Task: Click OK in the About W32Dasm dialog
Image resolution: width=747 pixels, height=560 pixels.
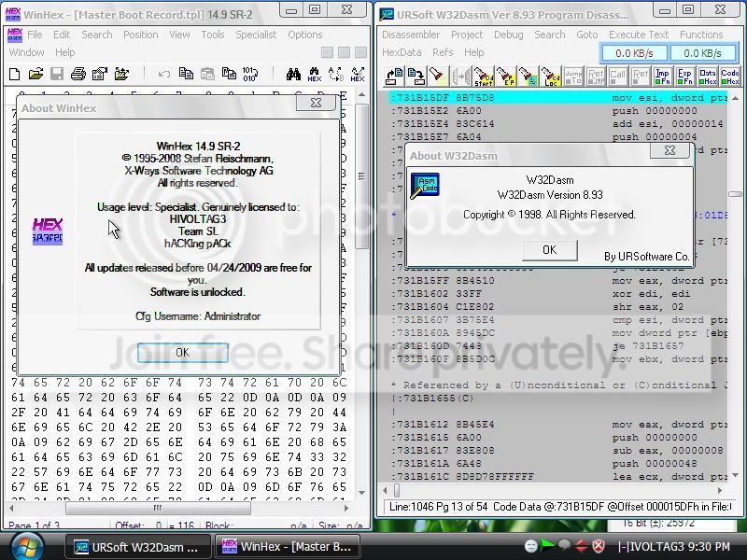Action: pyautogui.click(x=550, y=250)
